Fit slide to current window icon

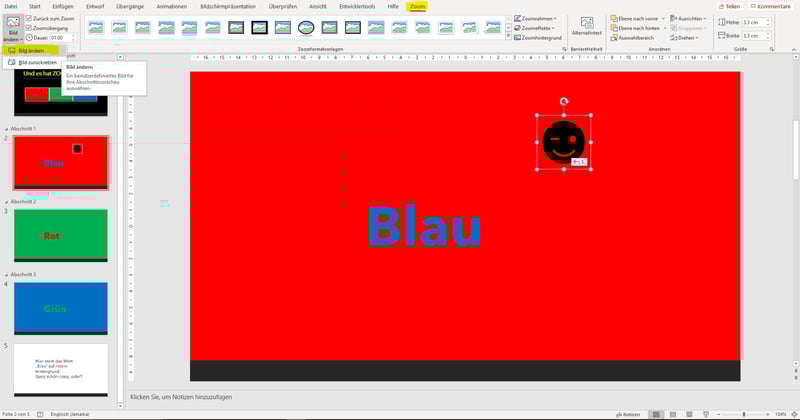tap(794, 414)
